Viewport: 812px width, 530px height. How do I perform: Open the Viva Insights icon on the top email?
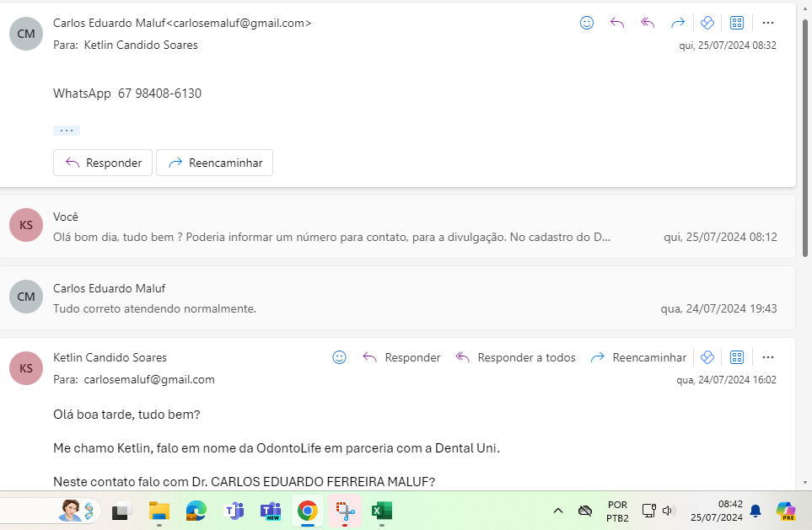pos(708,24)
